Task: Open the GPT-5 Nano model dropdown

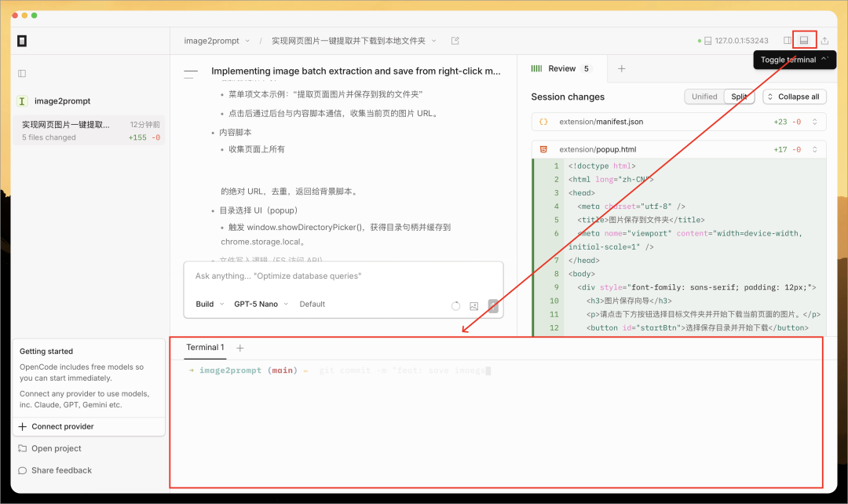Action: click(x=260, y=304)
